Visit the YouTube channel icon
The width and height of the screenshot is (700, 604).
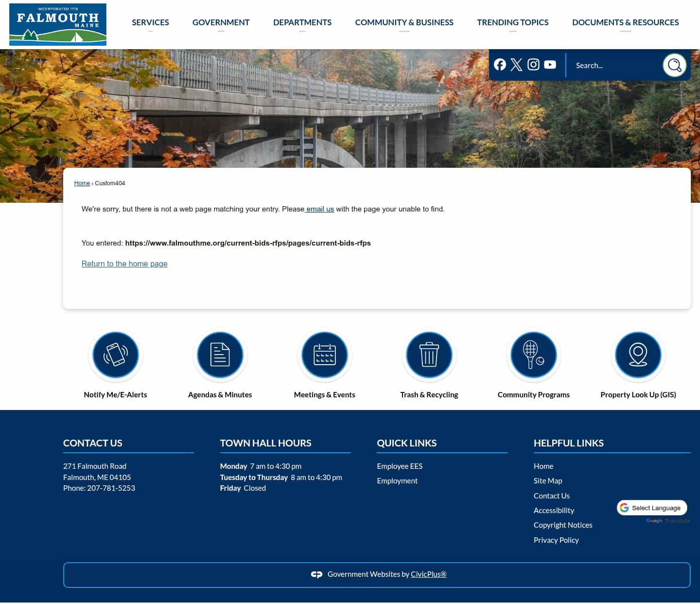550,65
